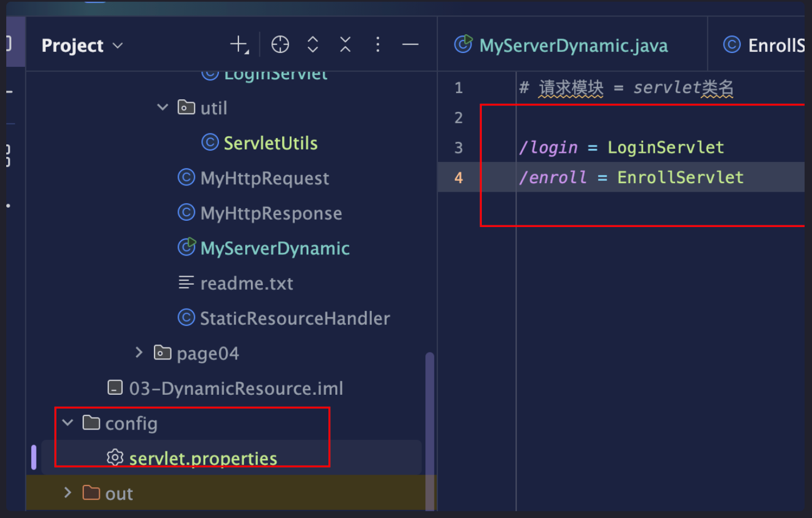The image size is (812, 518).
Task: Click line number 4 in gutter
Action: click(x=458, y=178)
